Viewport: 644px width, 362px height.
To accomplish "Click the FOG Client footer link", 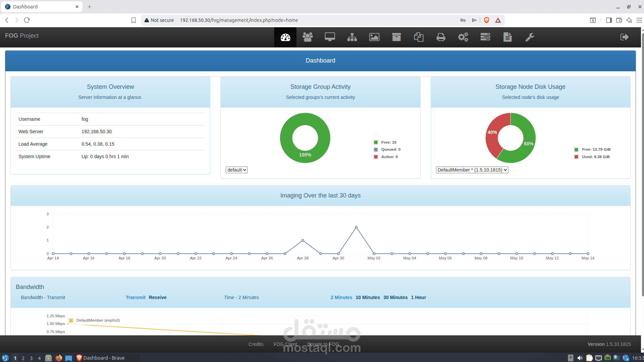I will coord(285,344).
